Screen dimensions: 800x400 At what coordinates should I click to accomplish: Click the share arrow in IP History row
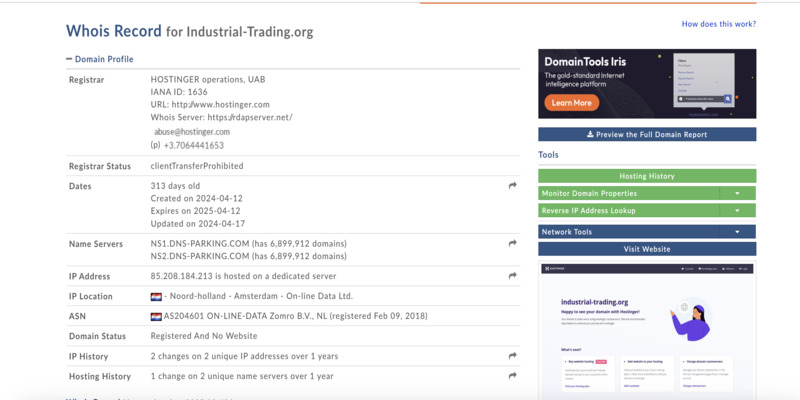[512, 356]
